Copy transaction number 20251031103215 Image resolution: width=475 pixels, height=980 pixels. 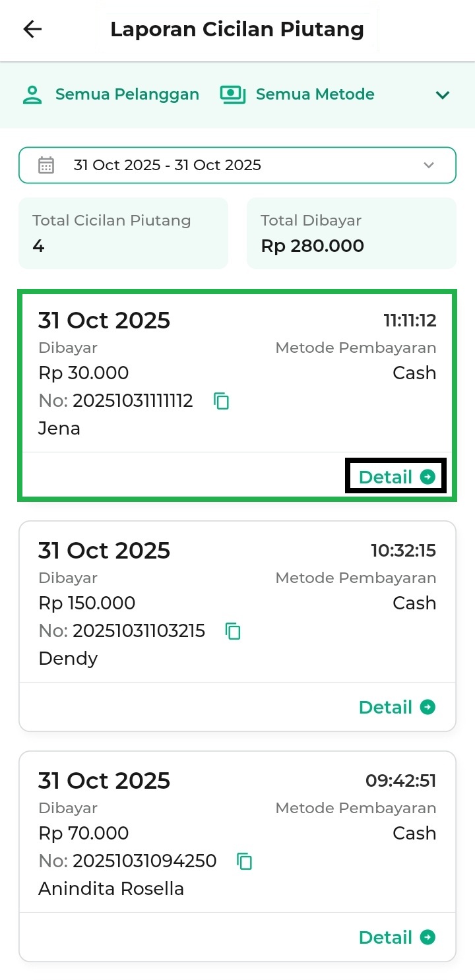(x=234, y=631)
